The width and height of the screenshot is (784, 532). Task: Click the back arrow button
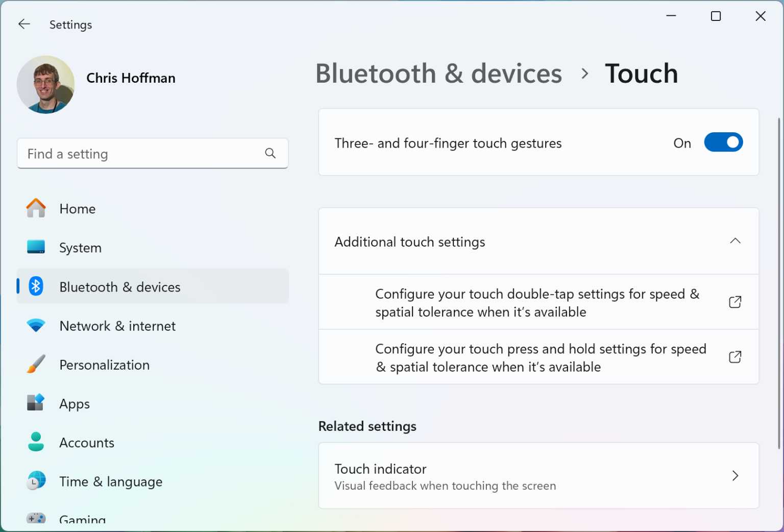(24, 24)
